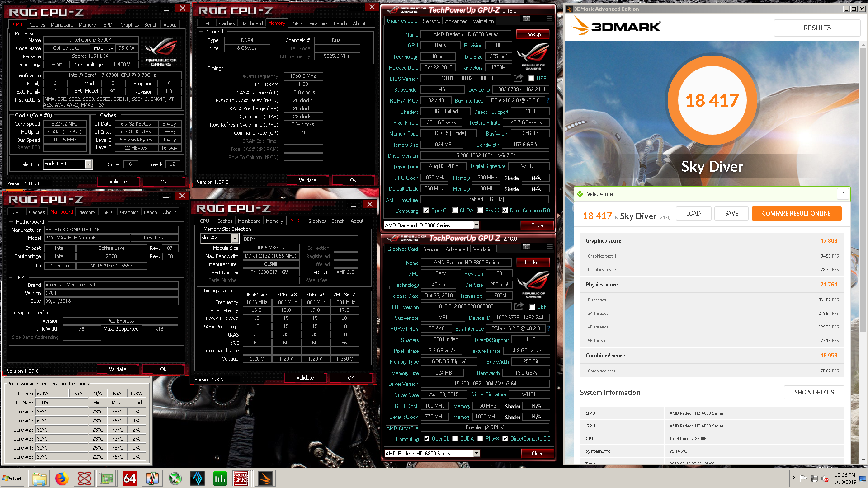Expand hidden system tray icons chevron
Screen dimensions: 868x488
793,478
